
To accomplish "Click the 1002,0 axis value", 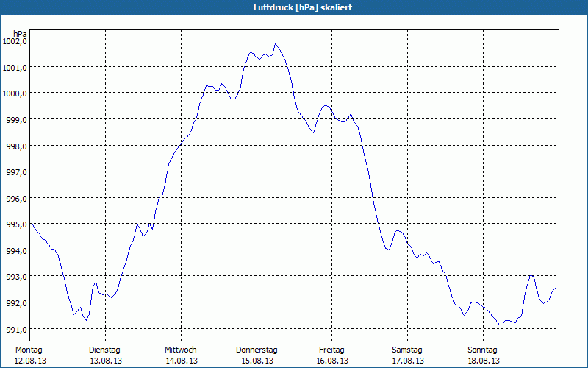I will tap(14, 41).
